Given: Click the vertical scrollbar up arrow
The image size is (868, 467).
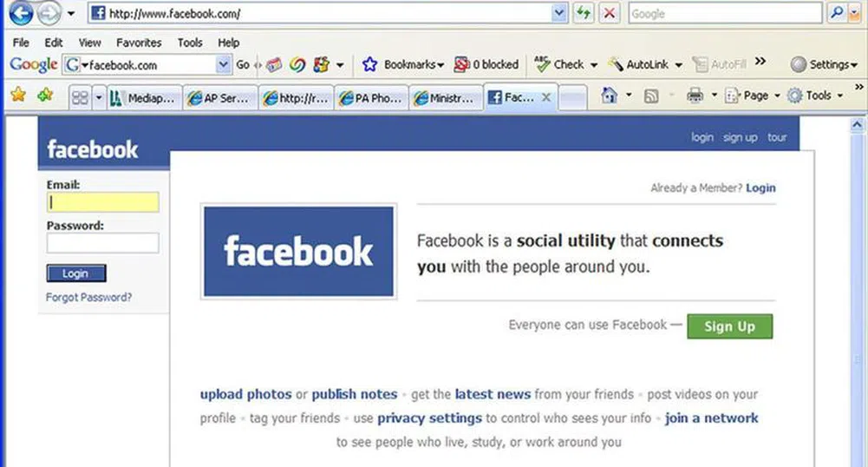Looking at the screenshot, I should click(857, 125).
